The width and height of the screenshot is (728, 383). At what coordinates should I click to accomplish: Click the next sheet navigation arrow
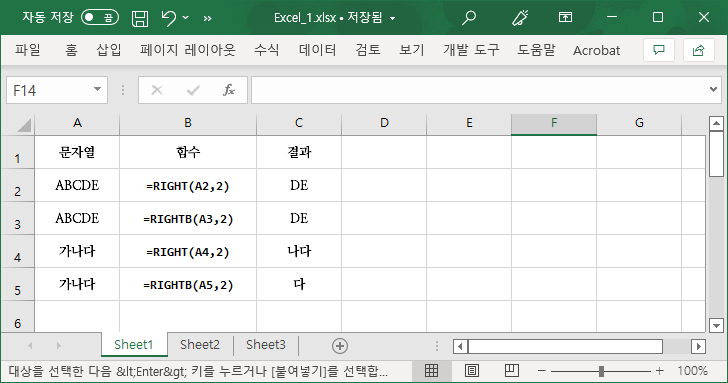coord(58,345)
